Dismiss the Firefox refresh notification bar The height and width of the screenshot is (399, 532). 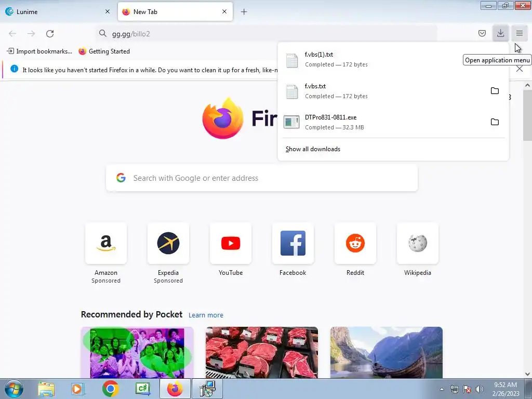click(x=520, y=69)
